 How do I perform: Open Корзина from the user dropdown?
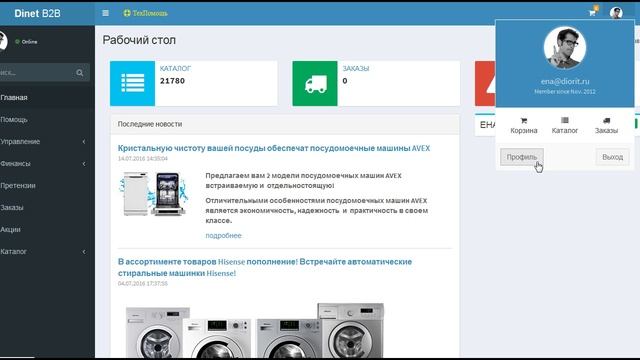pos(524,126)
